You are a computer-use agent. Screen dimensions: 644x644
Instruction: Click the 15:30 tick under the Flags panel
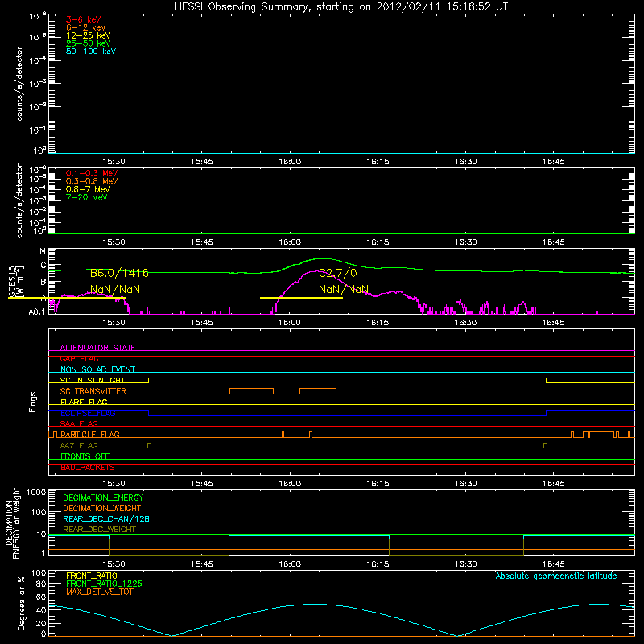114,484
